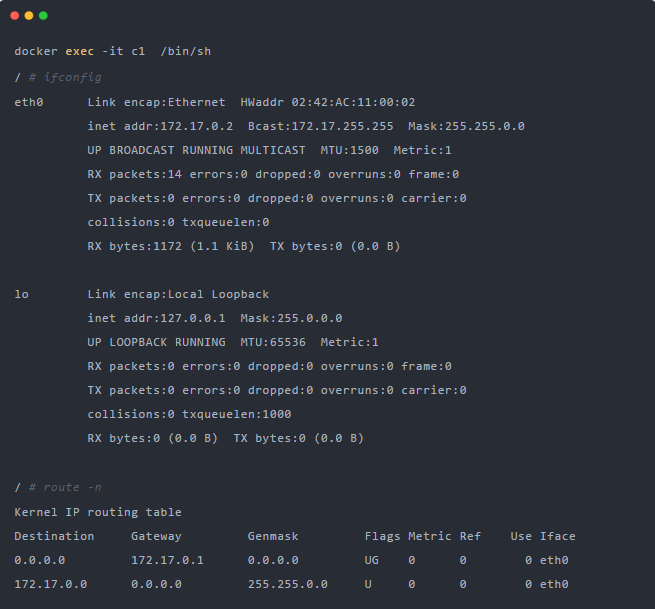Click the eth0 interface name
This screenshot has height=609, width=655.
click(x=29, y=102)
